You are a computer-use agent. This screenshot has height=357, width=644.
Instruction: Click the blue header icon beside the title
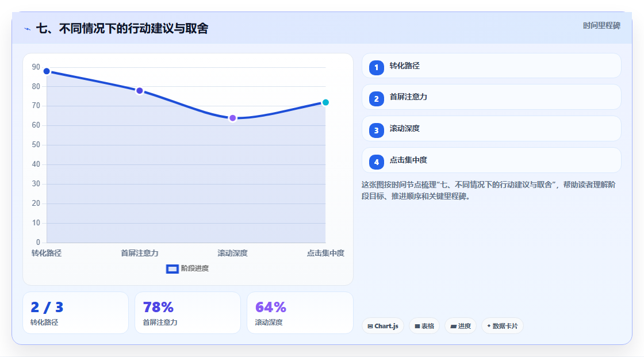point(28,29)
